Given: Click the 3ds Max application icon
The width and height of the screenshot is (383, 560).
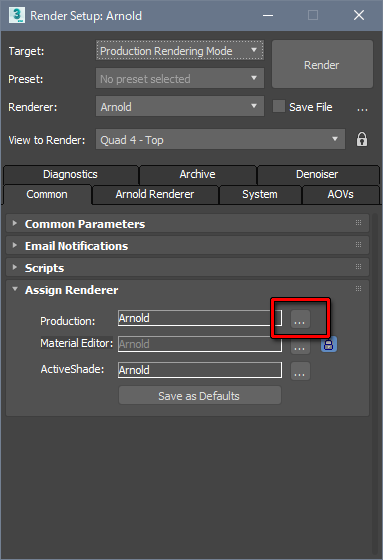Looking at the screenshot, I should [x=17, y=15].
